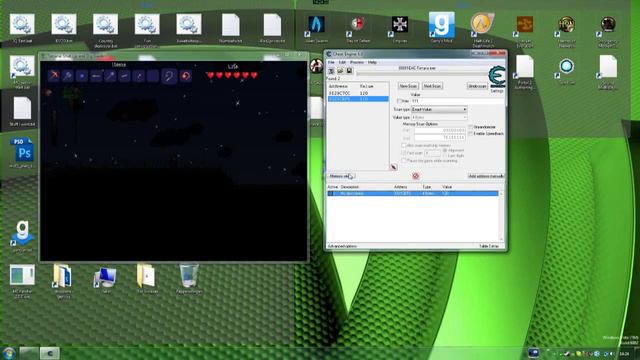Click the memory scan Start address field

pos(440,130)
